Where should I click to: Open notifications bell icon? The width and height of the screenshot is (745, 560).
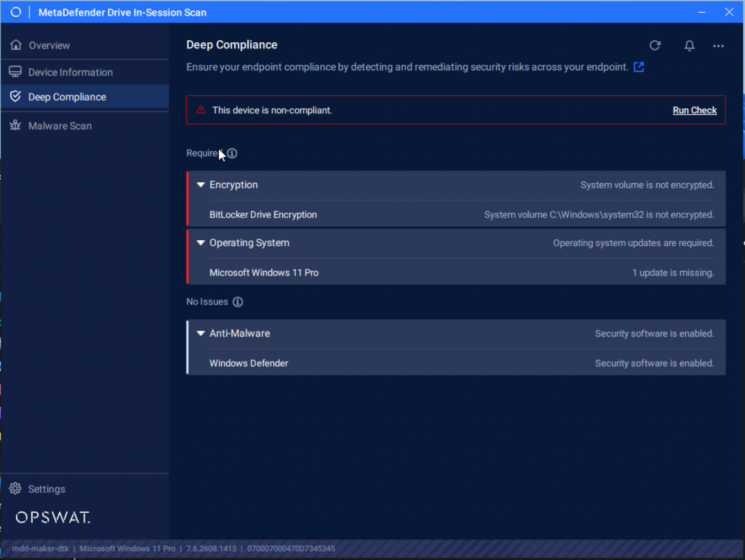(689, 46)
